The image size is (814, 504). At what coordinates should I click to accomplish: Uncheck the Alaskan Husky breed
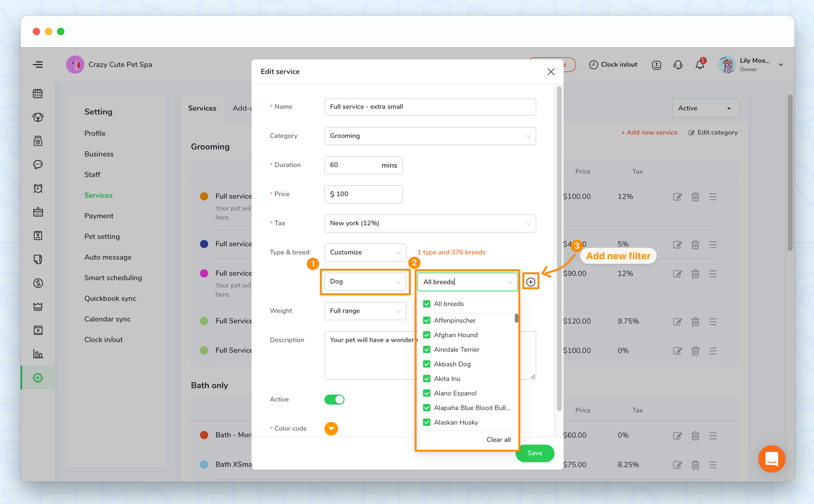(427, 422)
